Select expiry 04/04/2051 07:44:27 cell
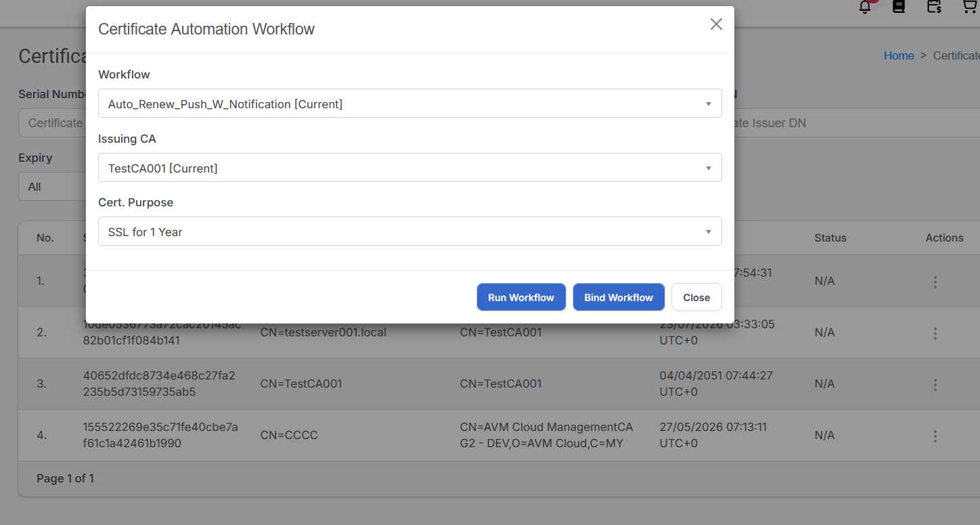 (x=716, y=384)
